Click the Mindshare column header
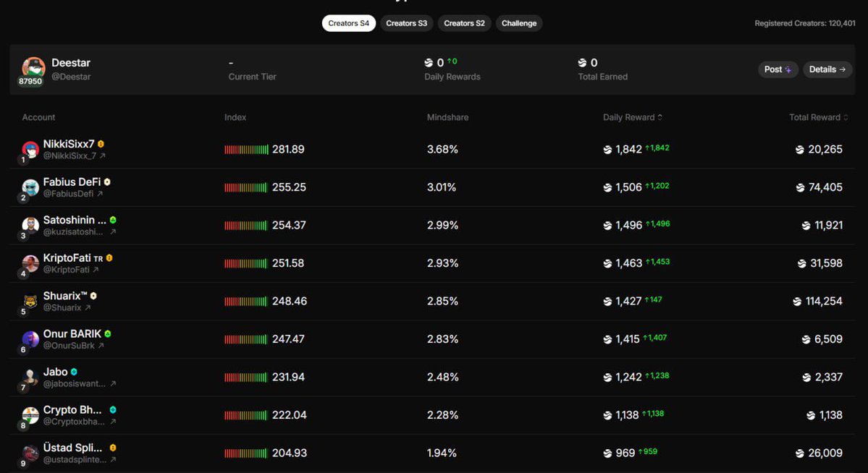The height and width of the screenshot is (473, 868). pyautogui.click(x=448, y=117)
